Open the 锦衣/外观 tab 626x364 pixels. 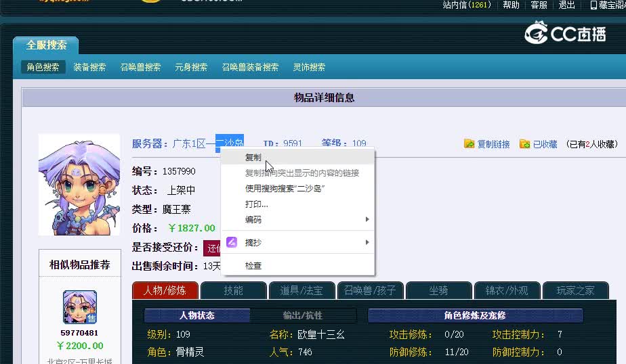pos(507,290)
